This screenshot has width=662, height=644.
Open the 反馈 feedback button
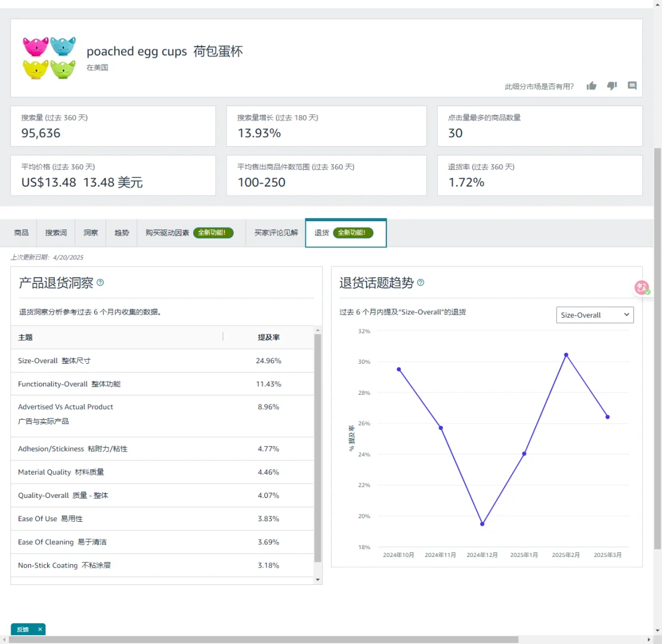pos(23,629)
